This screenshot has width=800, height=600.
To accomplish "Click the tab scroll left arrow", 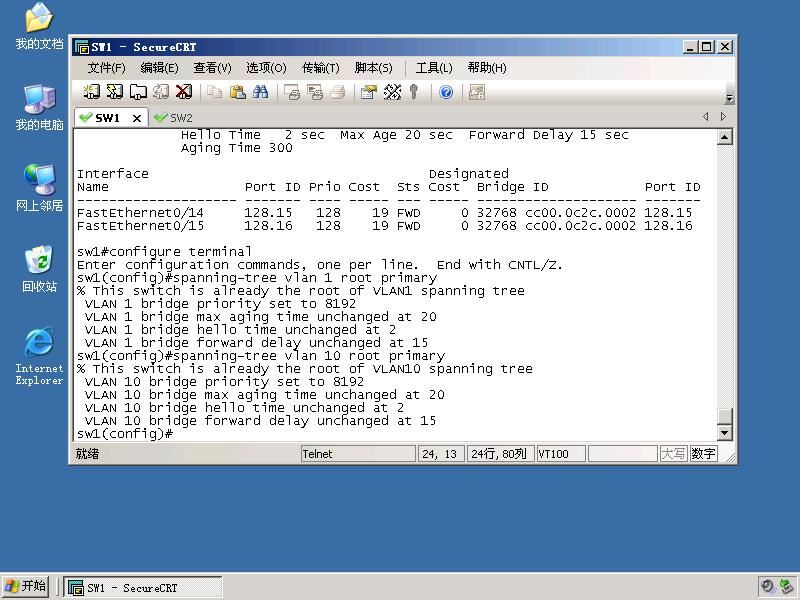I will [x=706, y=117].
